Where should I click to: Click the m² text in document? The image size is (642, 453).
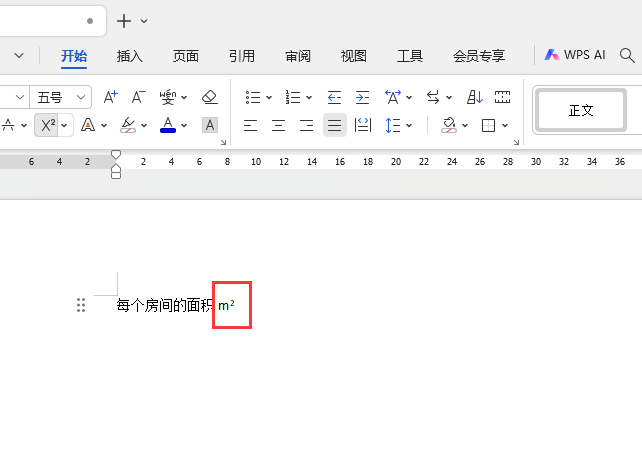[x=226, y=305]
